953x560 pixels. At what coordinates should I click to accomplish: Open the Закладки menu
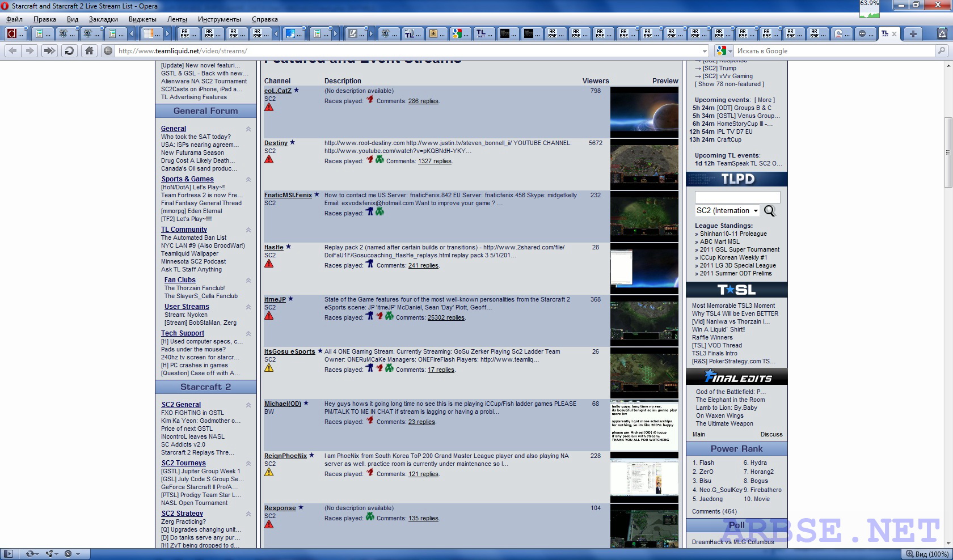(x=103, y=19)
